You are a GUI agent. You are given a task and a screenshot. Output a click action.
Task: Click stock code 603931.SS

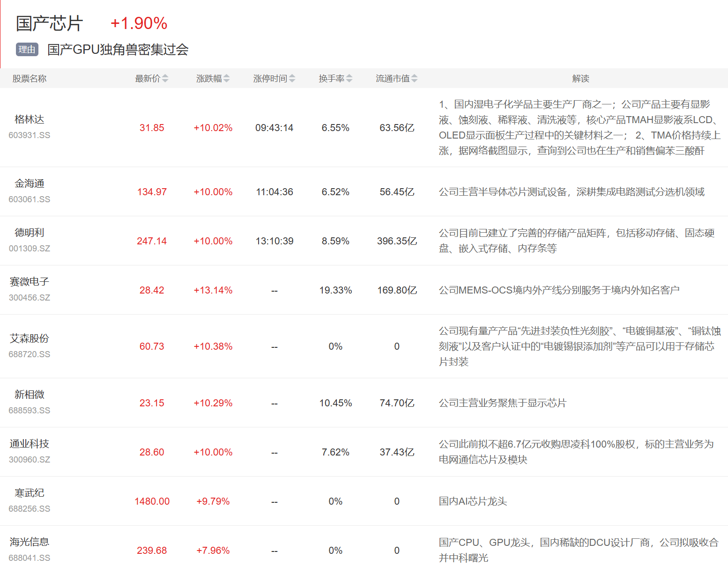tap(29, 135)
